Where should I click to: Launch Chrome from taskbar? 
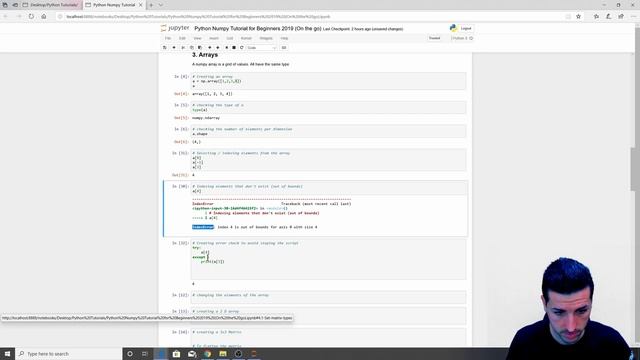click(x=207, y=353)
